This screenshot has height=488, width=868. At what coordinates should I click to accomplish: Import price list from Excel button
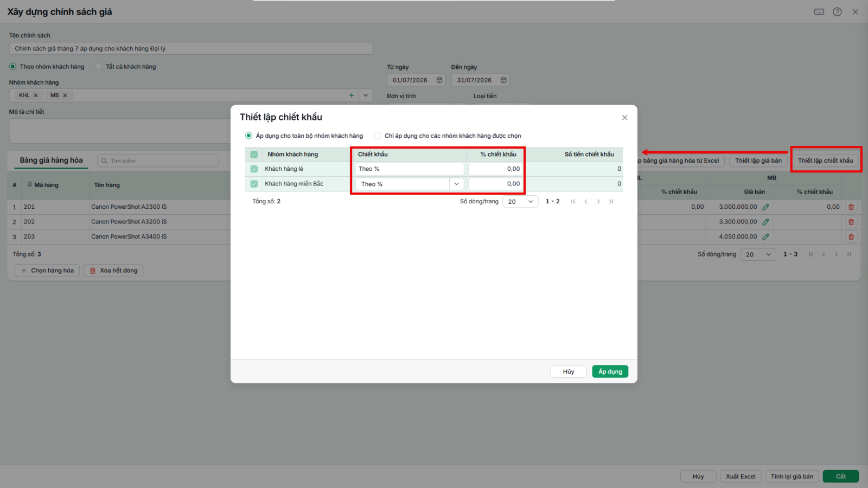tap(681, 160)
